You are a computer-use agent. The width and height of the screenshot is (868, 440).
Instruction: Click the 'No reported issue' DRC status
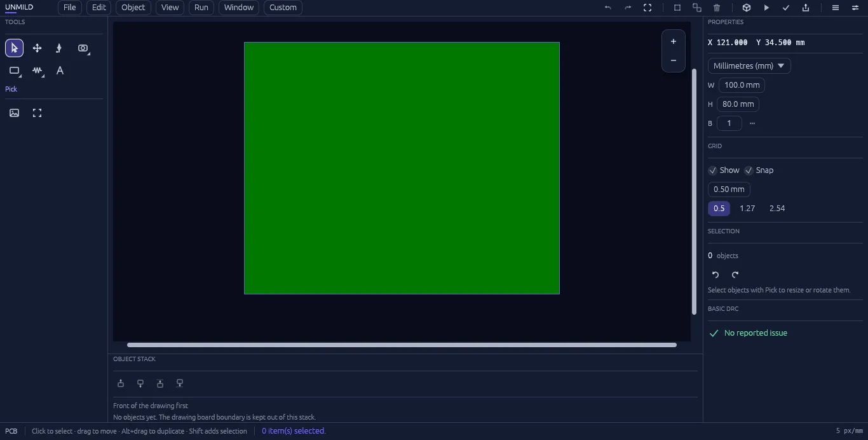coord(749,333)
